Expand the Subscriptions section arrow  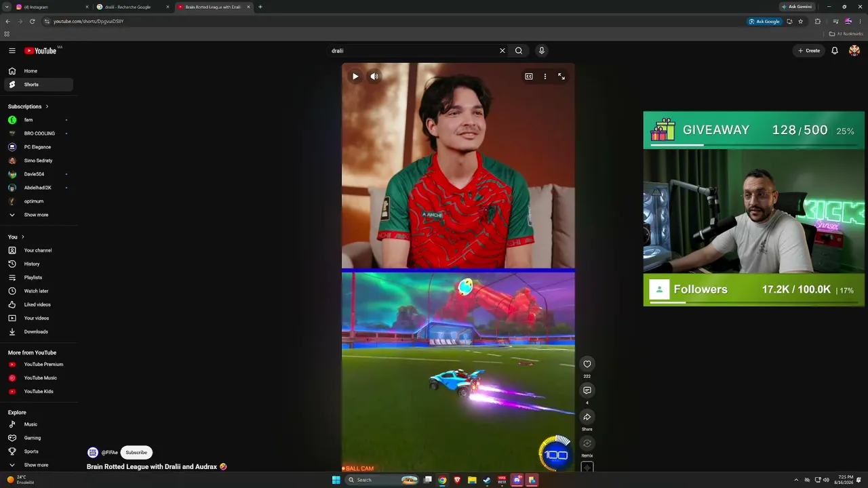click(47, 106)
